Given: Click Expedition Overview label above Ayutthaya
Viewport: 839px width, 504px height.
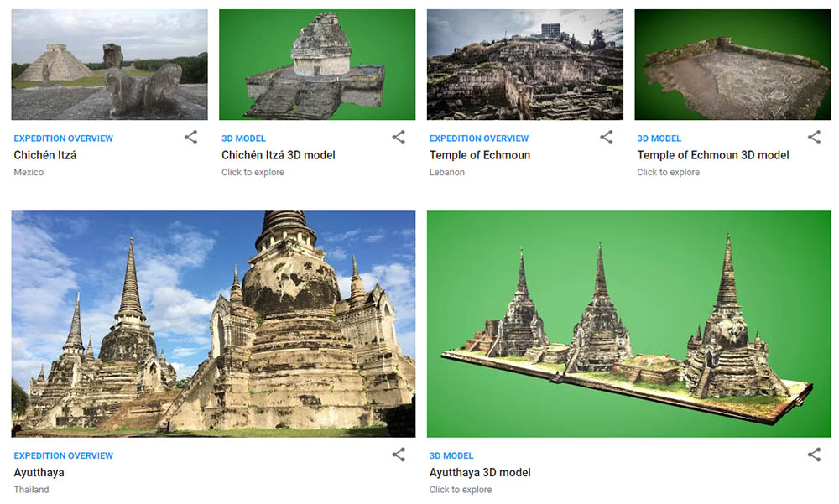Looking at the screenshot, I should coord(63,455).
